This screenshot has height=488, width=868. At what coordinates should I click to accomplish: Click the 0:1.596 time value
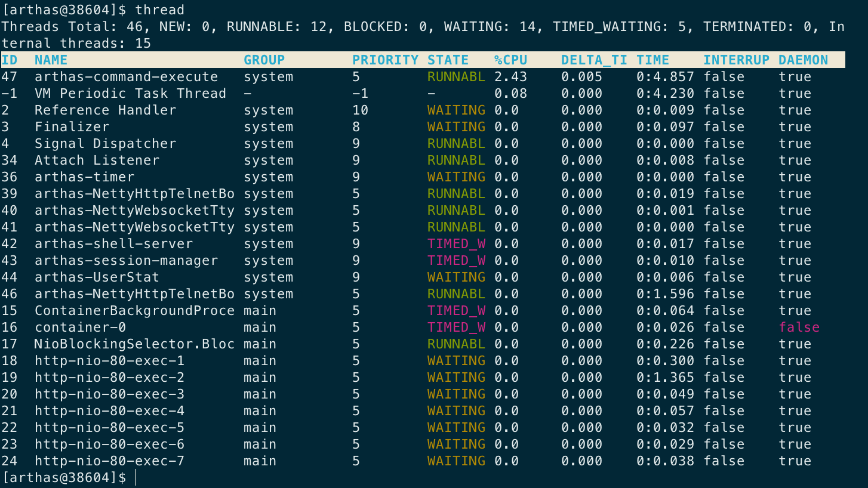coord(666,294)
